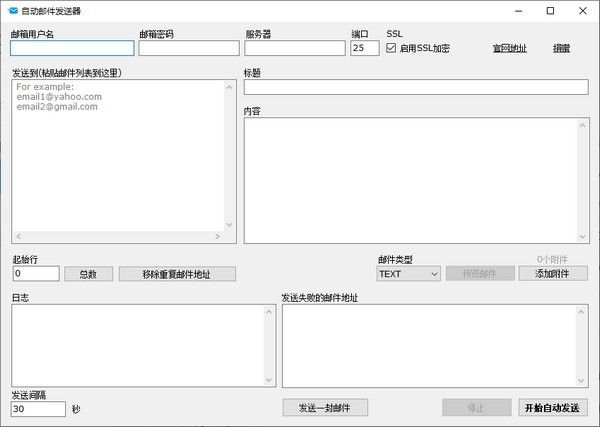Click the 移除重复邮件地址 button

[x=177, y=274]
